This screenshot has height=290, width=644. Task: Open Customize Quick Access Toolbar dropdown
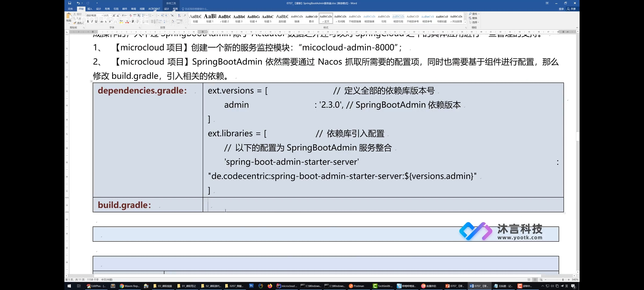pyautogui.click(x=97, y=3)
